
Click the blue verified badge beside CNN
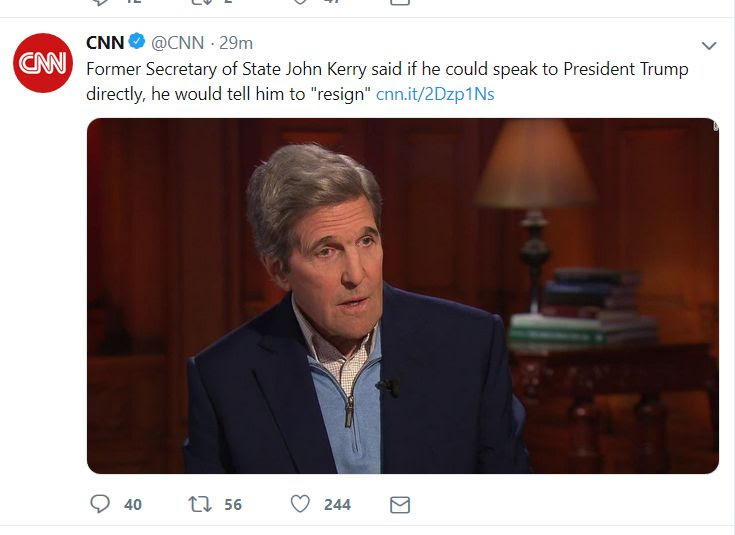coord(137,41)
